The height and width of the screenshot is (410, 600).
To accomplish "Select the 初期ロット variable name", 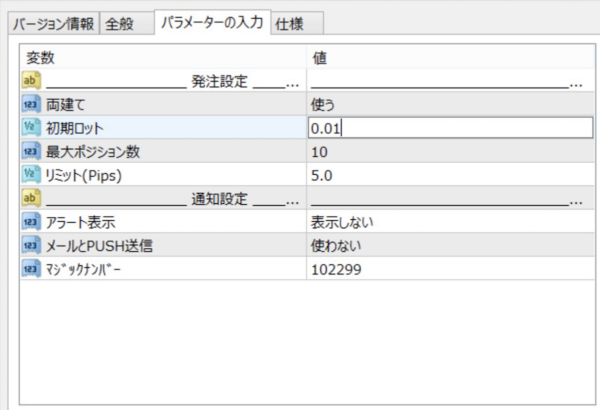I will tap(75, 128).
